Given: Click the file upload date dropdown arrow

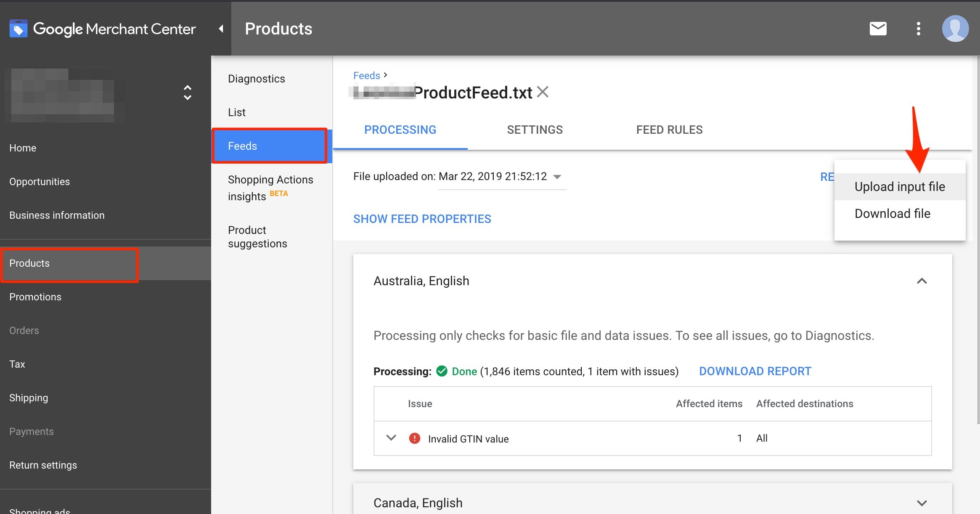Looking at the screenshot, I should tap(558, 176).
